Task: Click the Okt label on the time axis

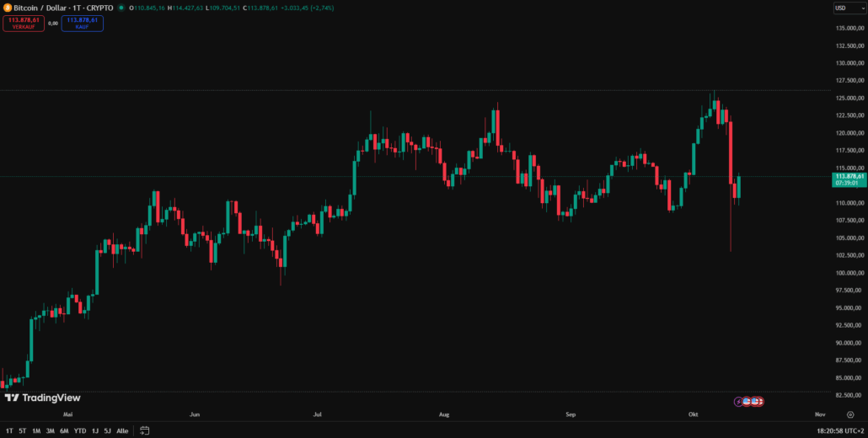Action: coord(694,414)
